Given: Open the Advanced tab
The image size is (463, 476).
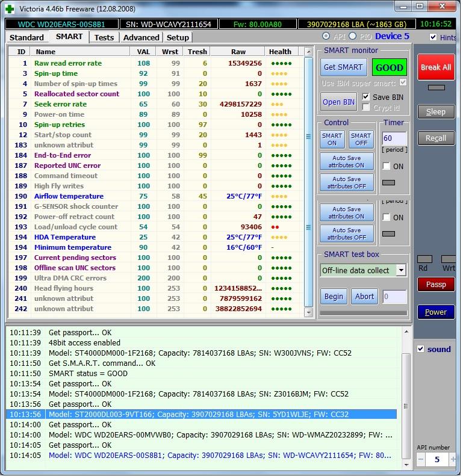Looking at the screenshot, I should click(x=141, y=37).
